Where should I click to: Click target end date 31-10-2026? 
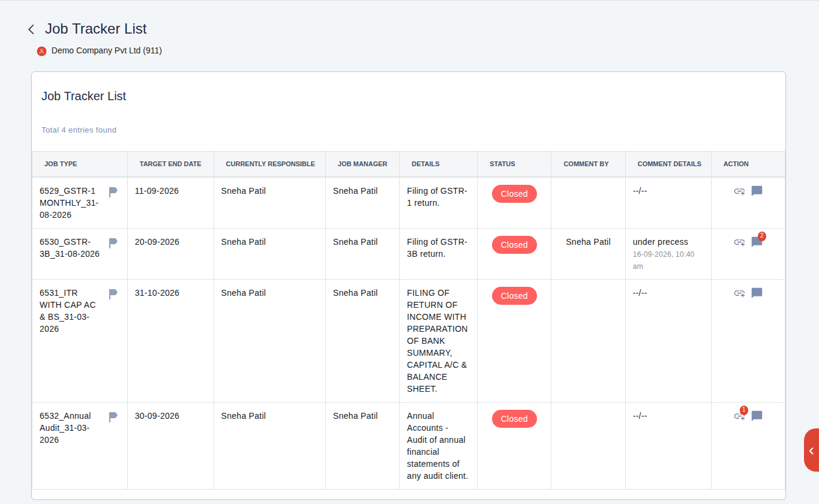(x=157, y=293)
